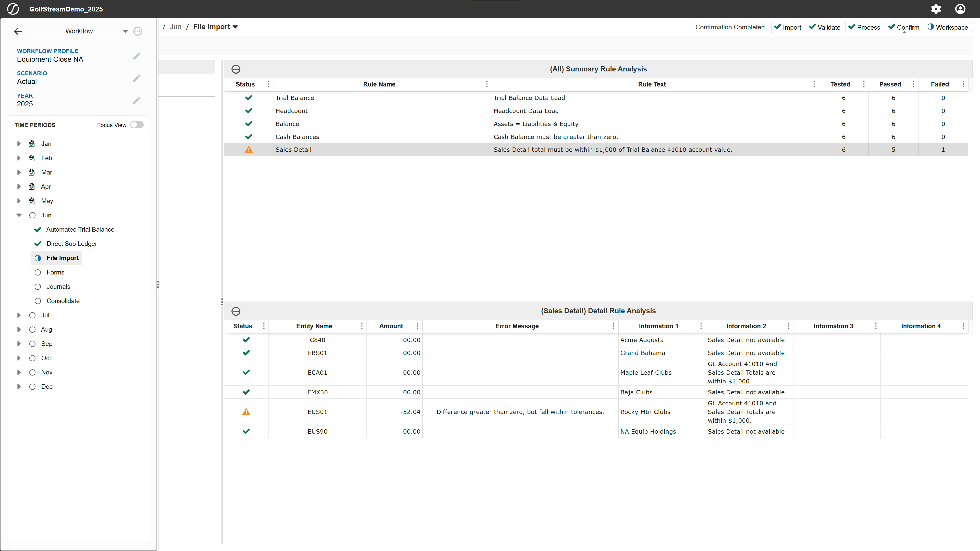Image resolution: width=980 pixels, height=551 pixels.
Task: Click the EUS01 row warning icon
Action: click(246, 412)
